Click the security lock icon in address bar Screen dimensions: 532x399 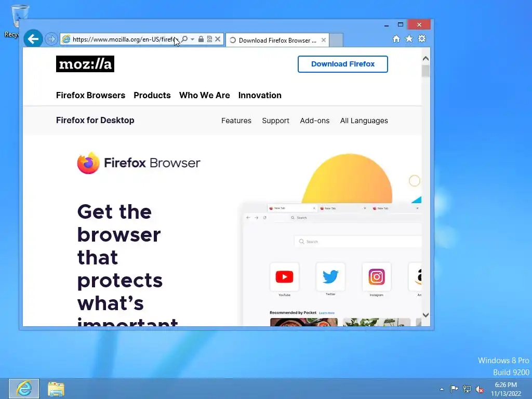pos(201,39)
